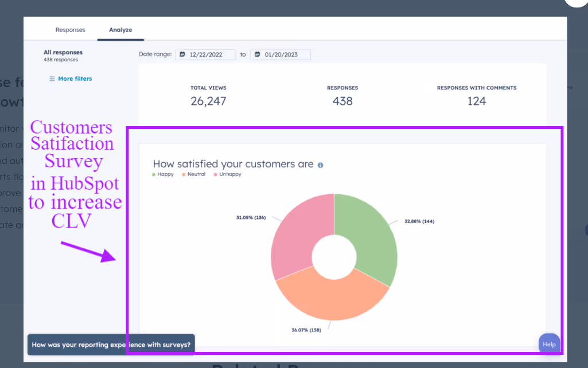Open the start date range field
Screen dimensions: 588x368
[x=205, y=54]
